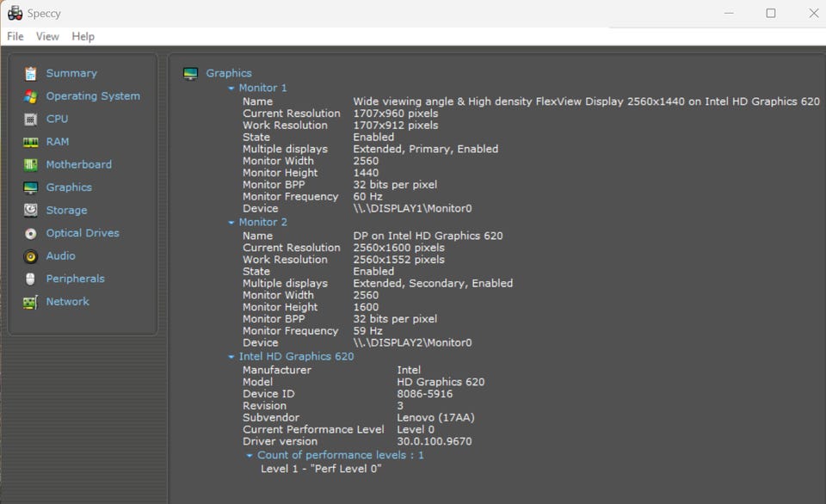Viewport: 826px width, 504px height.
Task: Select the Optical Drives disc icon
Action: [x=31, y=233]
